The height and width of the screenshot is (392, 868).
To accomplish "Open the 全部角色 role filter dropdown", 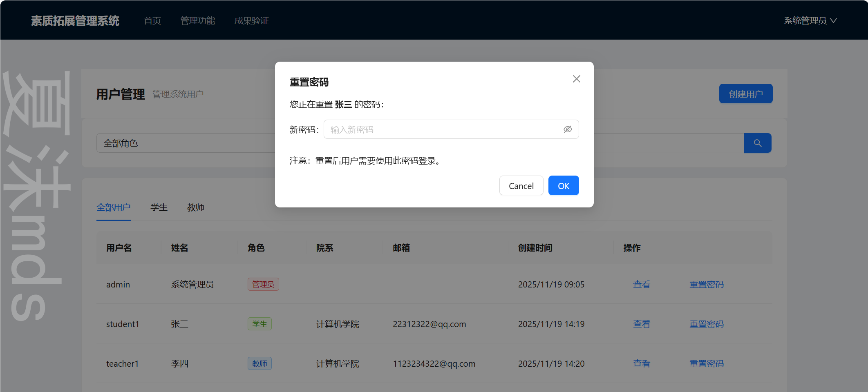I will (186, 143).
